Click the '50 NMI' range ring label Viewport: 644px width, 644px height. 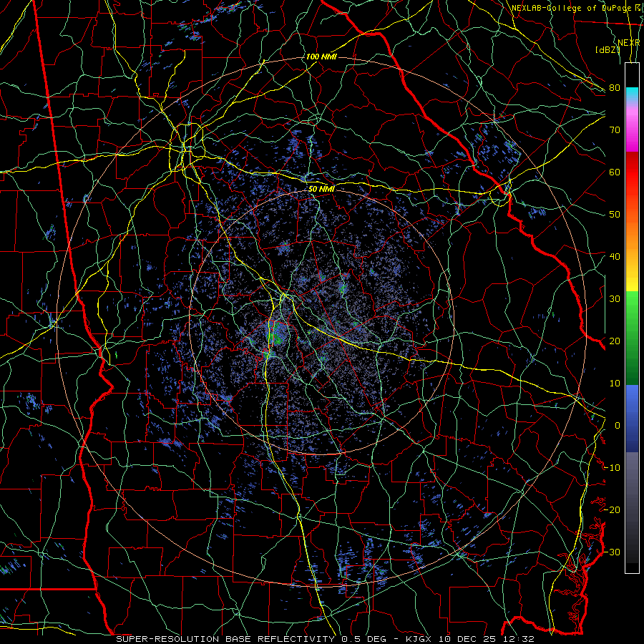[x=321, y=189]
